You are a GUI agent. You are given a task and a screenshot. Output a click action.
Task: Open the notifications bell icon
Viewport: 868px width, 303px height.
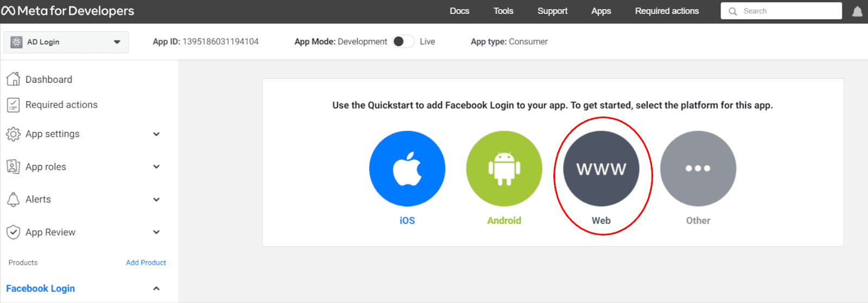tap(857, 11)
